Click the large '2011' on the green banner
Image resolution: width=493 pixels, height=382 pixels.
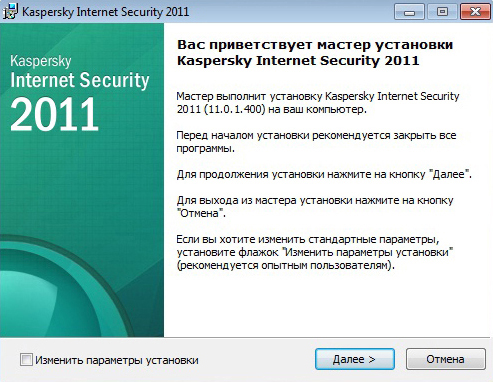(54, 114)
